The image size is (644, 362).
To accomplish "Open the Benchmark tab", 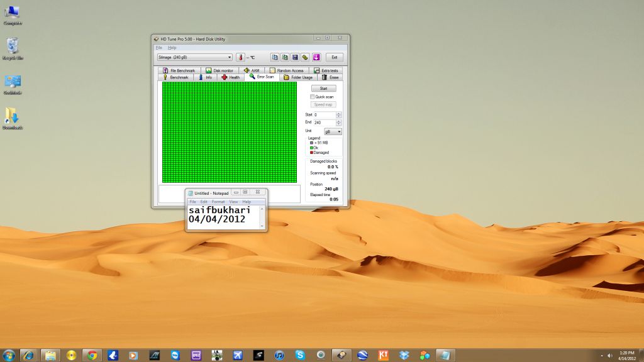I will click(x=176, y=77).
